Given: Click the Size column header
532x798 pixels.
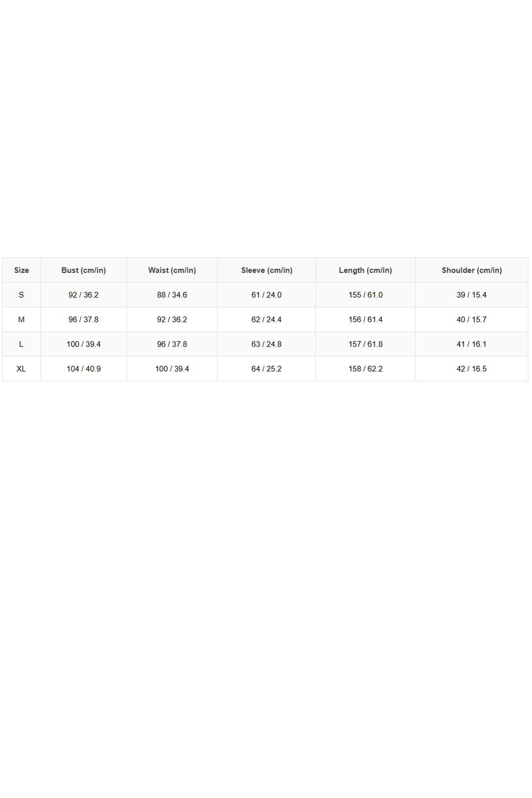Looking at the screenshot, I should pyautogui.click(x=22, y=270).
